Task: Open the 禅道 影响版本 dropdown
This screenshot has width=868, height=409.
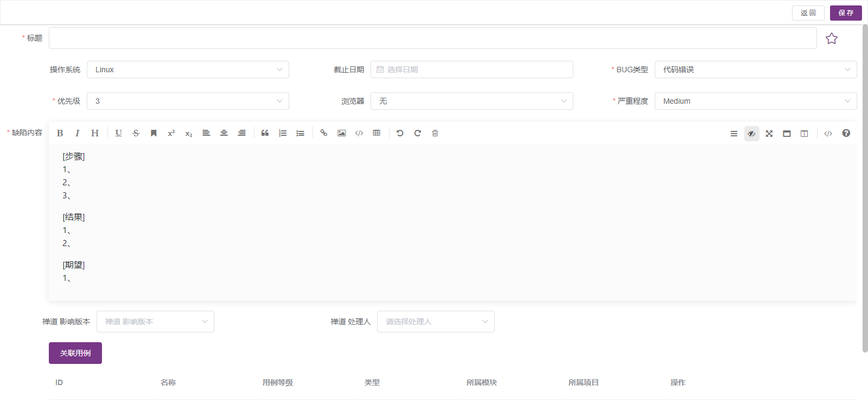Action: (155, 322)
